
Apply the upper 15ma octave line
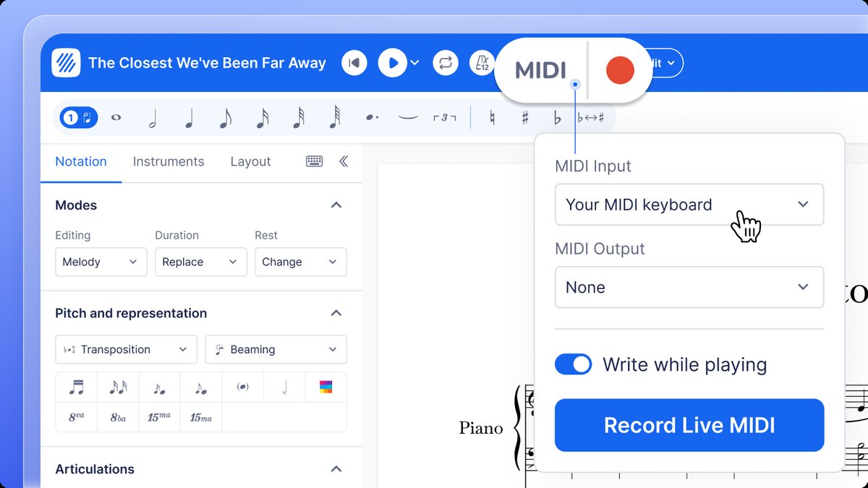(159, 417)
